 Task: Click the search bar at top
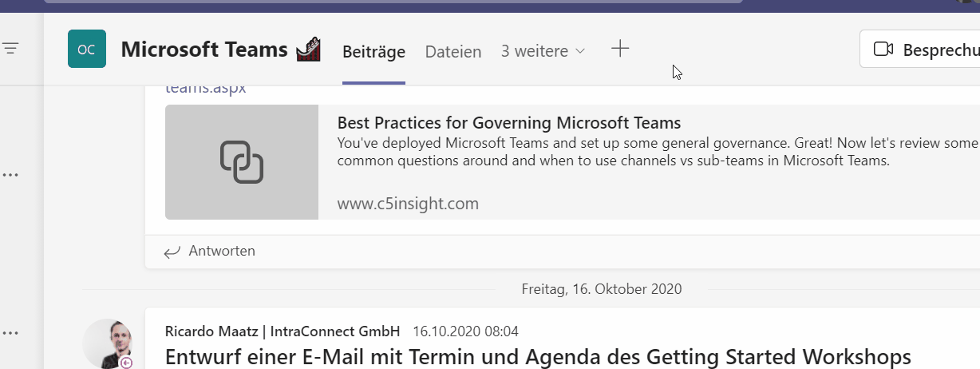point(393,2)
